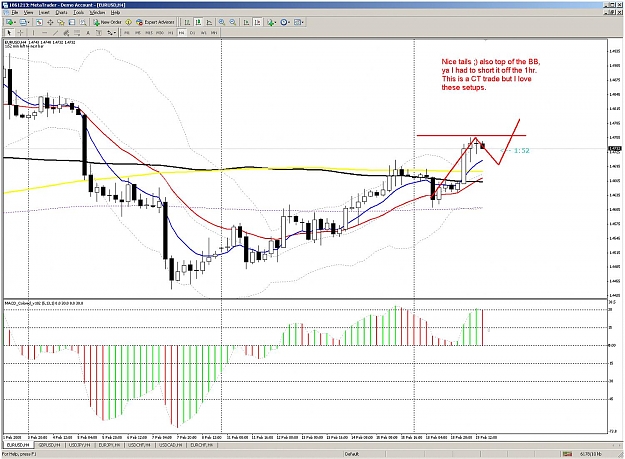
Task: Open the Insert menu
Action: point(44,12)
